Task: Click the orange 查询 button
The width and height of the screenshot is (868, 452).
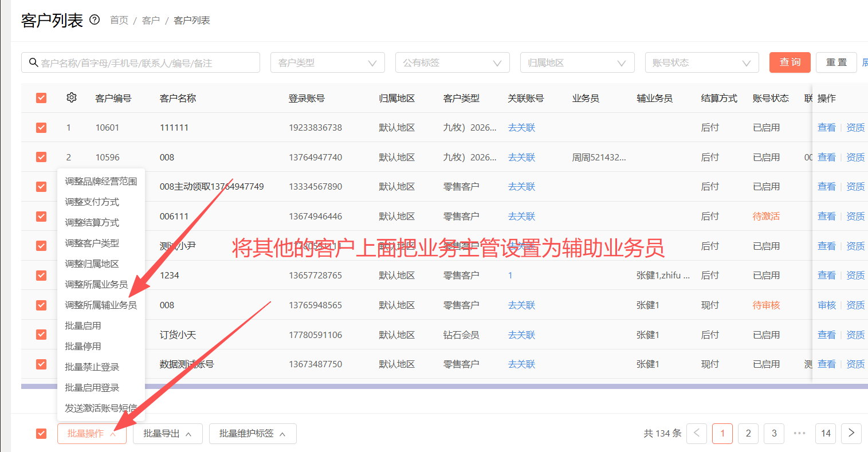Action: [790, 62]
